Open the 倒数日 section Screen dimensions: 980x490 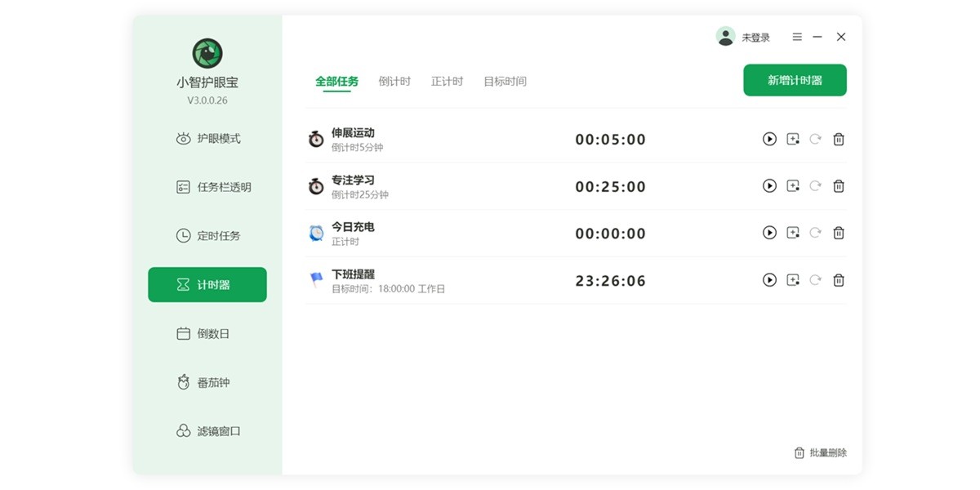pyautogui.click(x=207, y=333)
